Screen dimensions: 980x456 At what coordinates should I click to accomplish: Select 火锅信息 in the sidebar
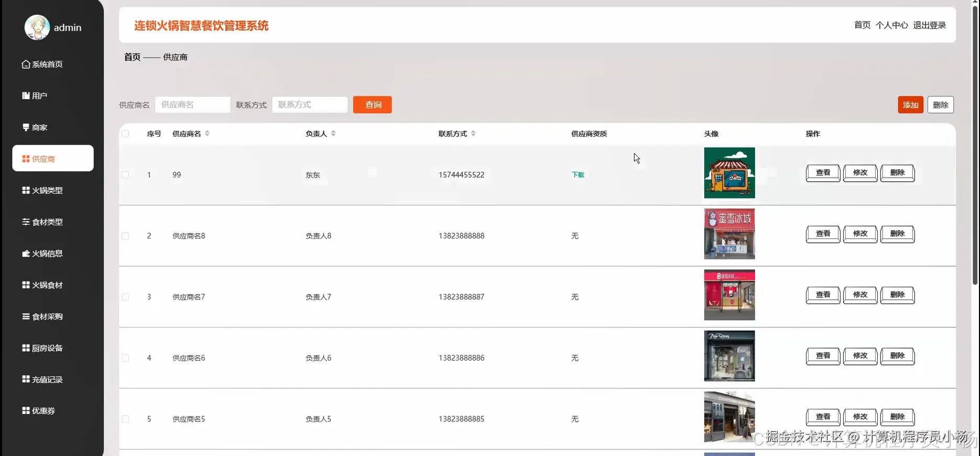click(53, 253)
